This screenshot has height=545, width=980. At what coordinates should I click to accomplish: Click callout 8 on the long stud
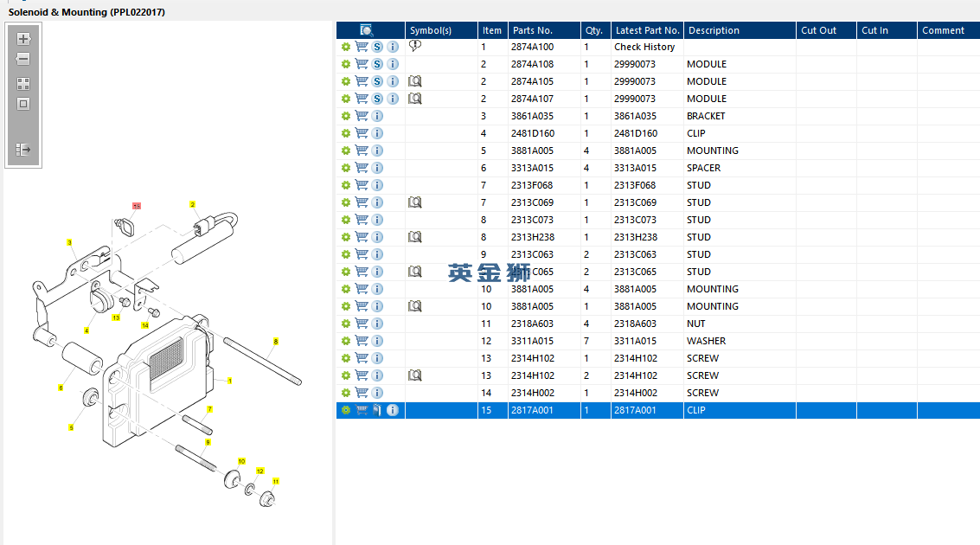pos(276,341)
